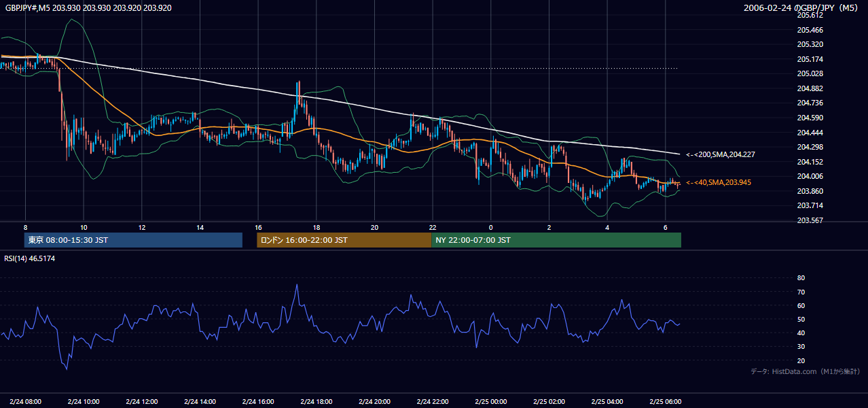Click RSI scale level 60
The width and height of the screenshot is (868, 408).
pos(801,305)
